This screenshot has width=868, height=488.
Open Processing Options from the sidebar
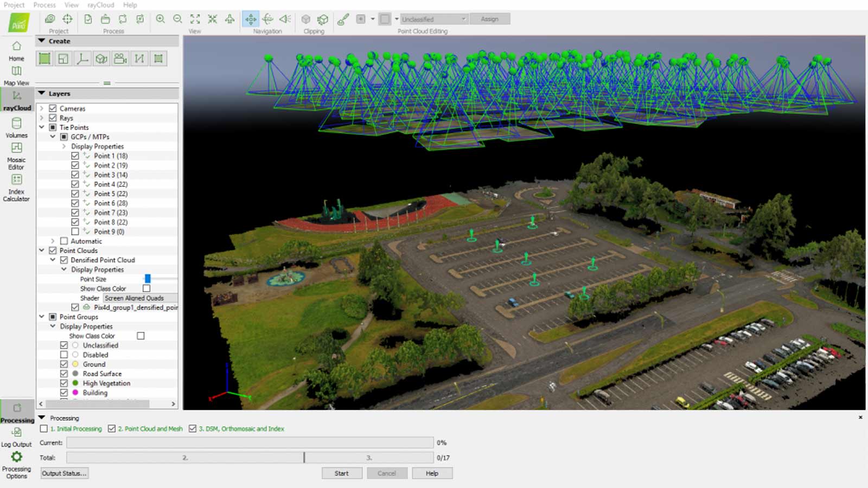point(16,464)
